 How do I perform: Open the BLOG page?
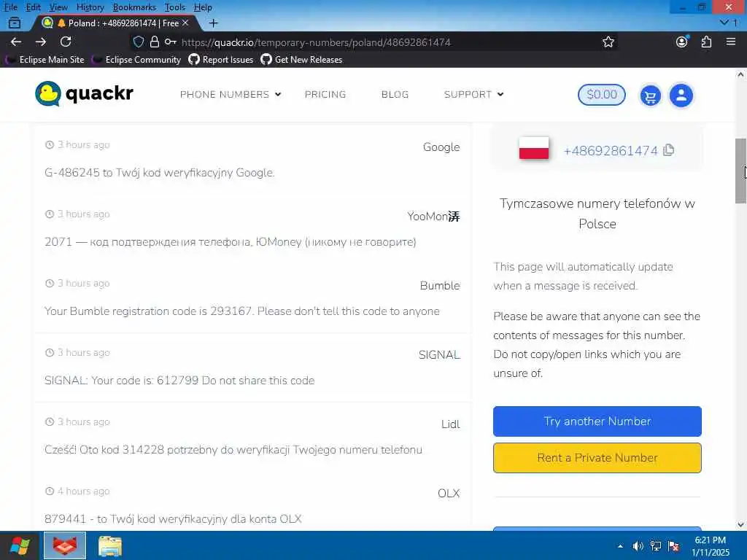coord(395,94)
